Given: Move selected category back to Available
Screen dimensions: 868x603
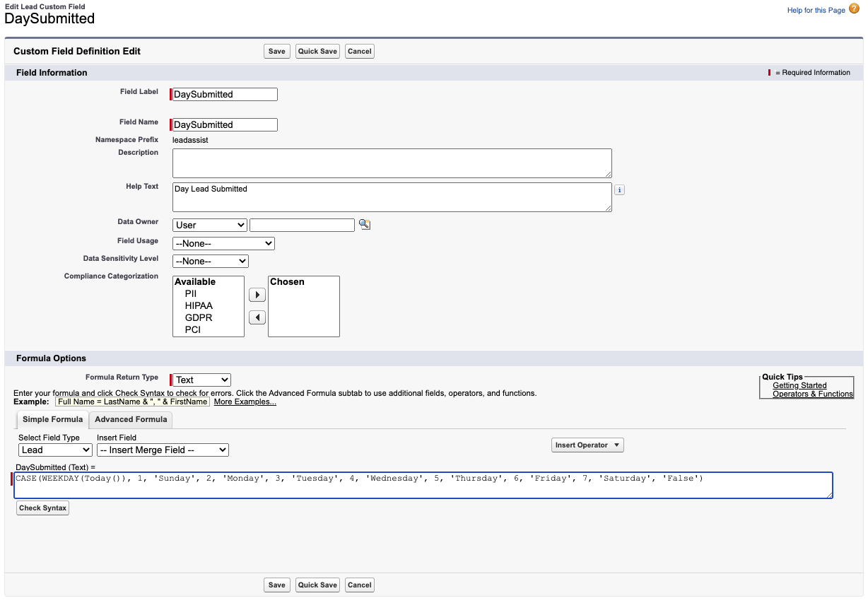Looking at the screenshot, I should (257, 317).
